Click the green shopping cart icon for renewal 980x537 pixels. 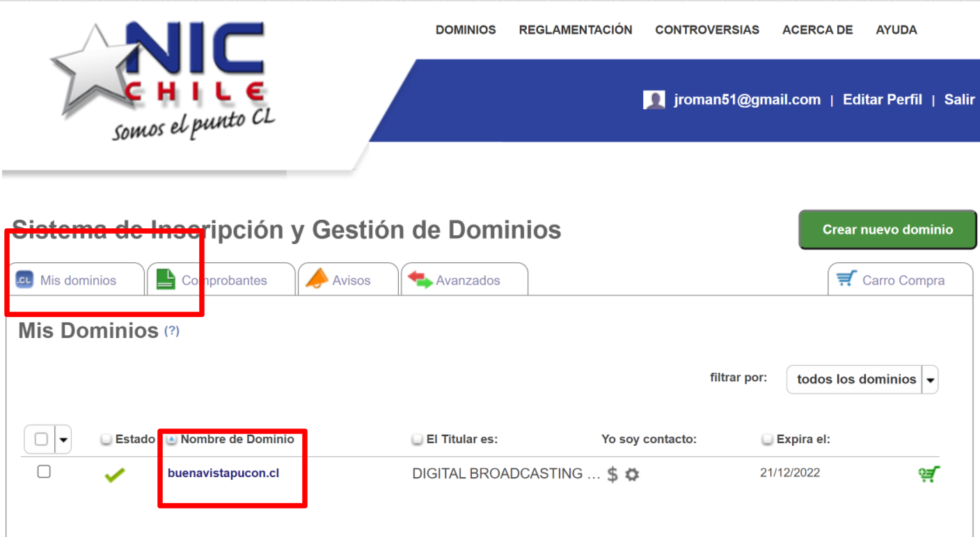tap(928, 474)
